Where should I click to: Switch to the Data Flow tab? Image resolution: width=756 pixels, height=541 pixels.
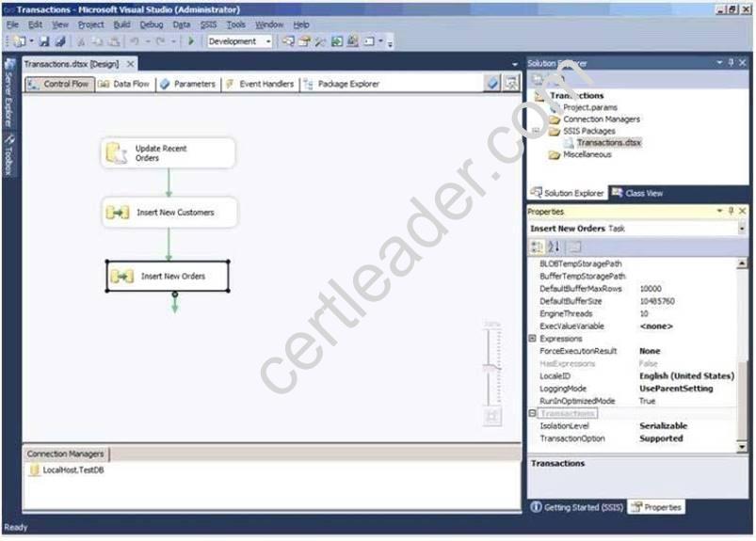[x=124, y=84]
